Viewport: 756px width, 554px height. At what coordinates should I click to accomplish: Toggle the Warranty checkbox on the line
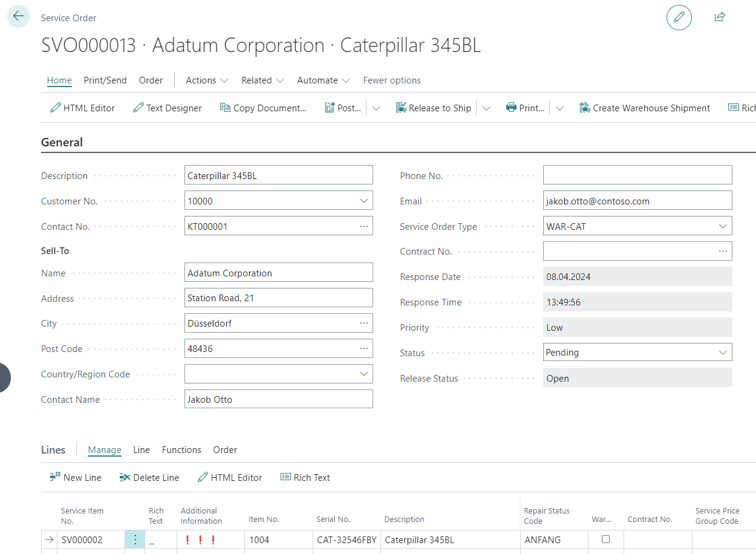click(x=605, y=539)
